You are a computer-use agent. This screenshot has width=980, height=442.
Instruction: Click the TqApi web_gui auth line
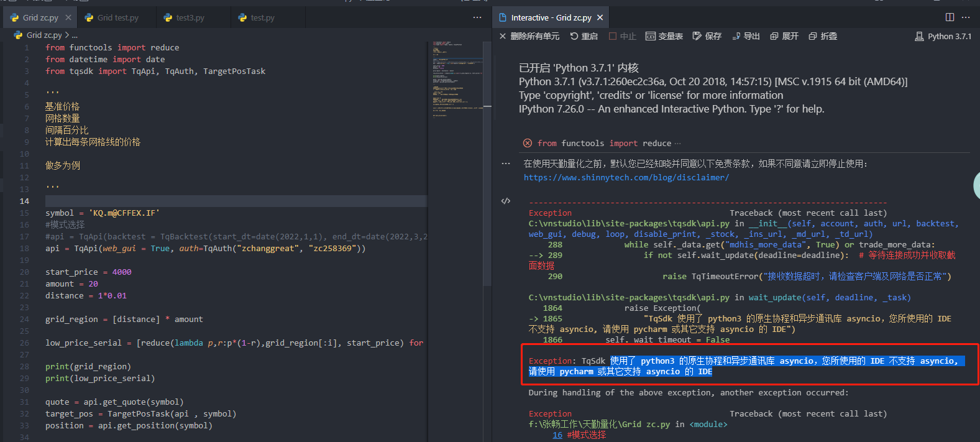tap(205, 248)
